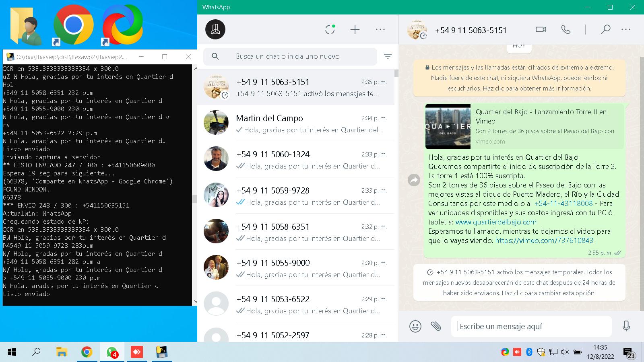Open chat +54 9 11 5058-6351
The image size is (644, 362).
click(296, 232)
